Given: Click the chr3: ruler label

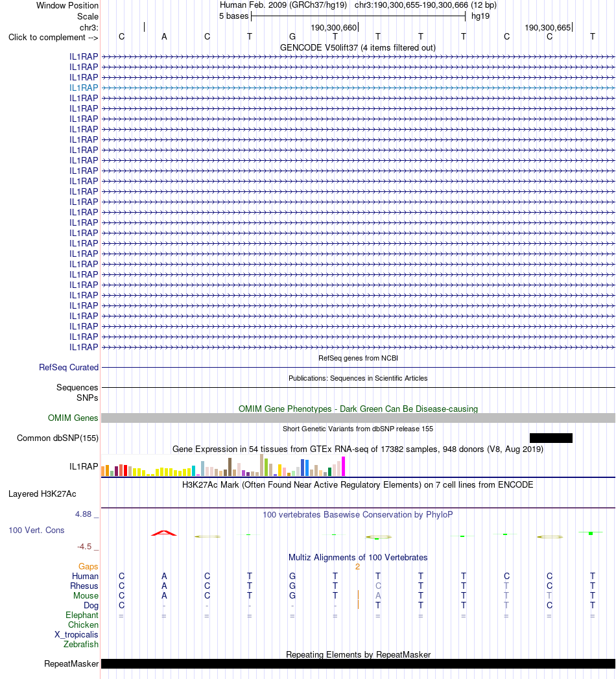Looking at the screenshot, I should tap(89, 28).
